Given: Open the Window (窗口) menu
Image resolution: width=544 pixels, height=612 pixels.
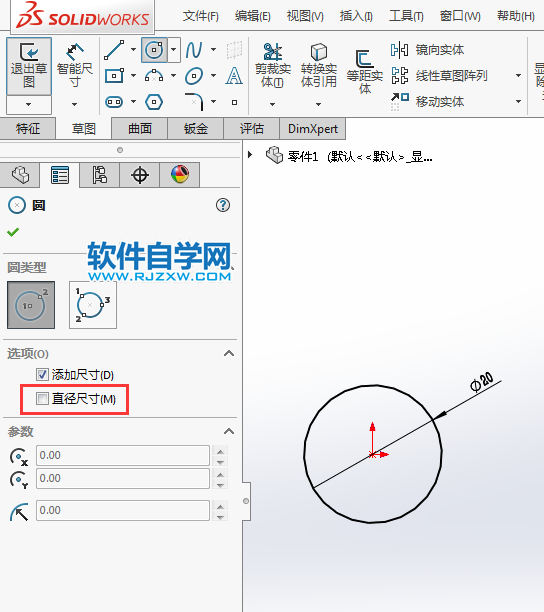Looking at the screenshot, I should pyautogui.click(x=460, y=16).
